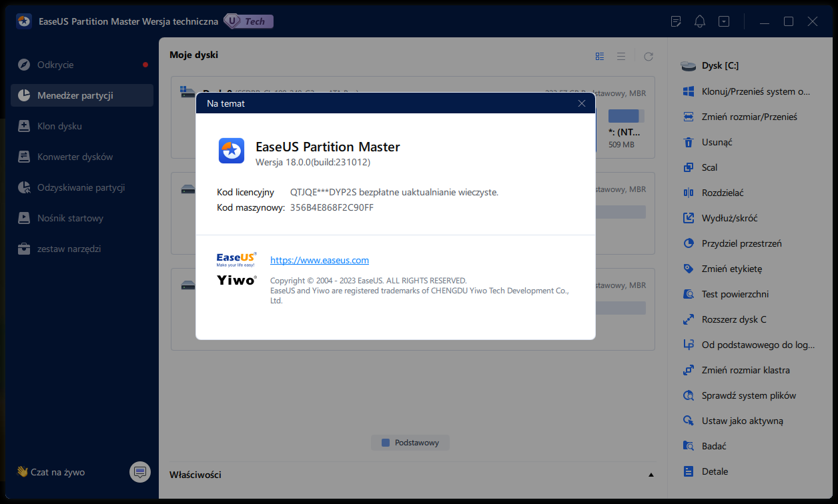
Task: Click the Nośnik startowy icon
Action: [x=24, y=218]
